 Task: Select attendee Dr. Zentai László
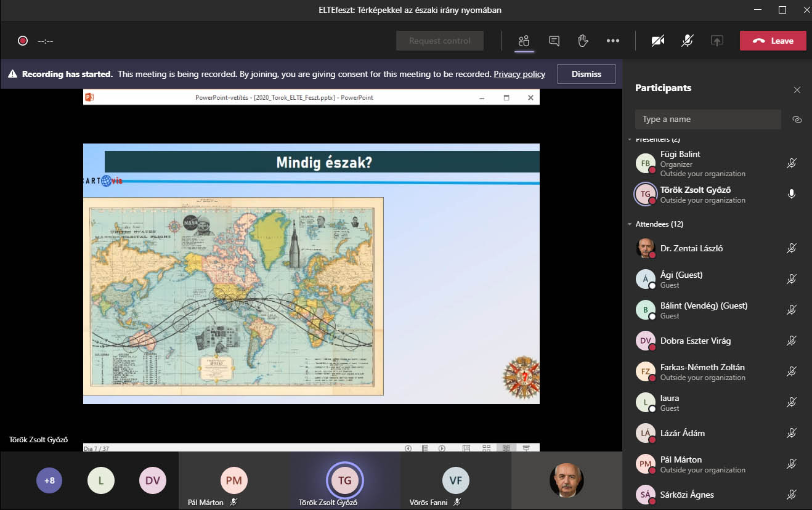point(717,248)
